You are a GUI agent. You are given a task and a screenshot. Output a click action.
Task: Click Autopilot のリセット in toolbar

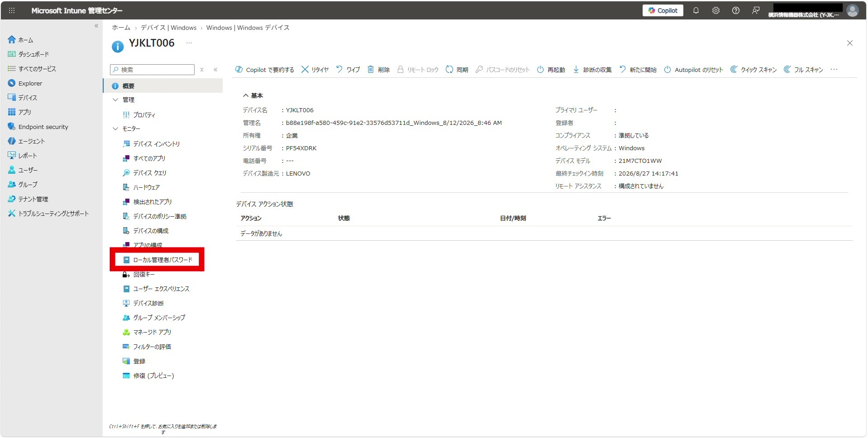tap(693, 70)
